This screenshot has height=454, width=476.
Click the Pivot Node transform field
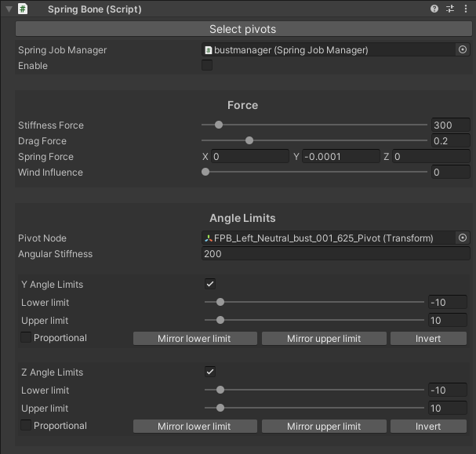(x=328, y=238)
